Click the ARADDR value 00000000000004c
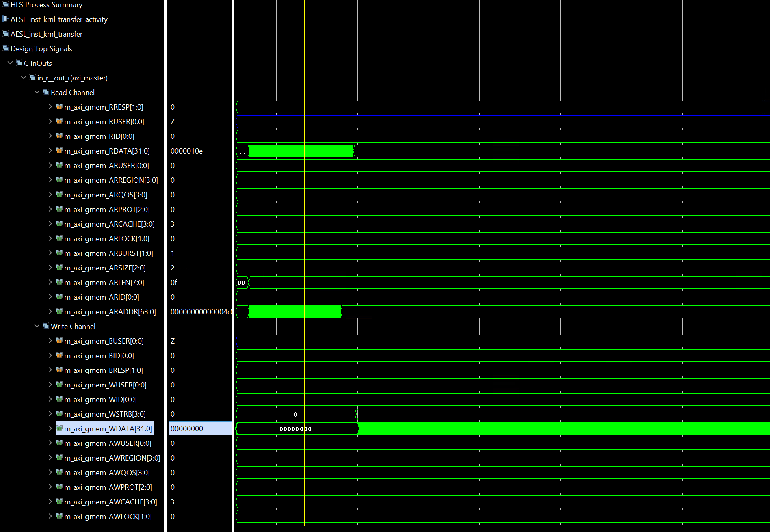The height and width of the screenshot is (532, 770). pos(201,311)
